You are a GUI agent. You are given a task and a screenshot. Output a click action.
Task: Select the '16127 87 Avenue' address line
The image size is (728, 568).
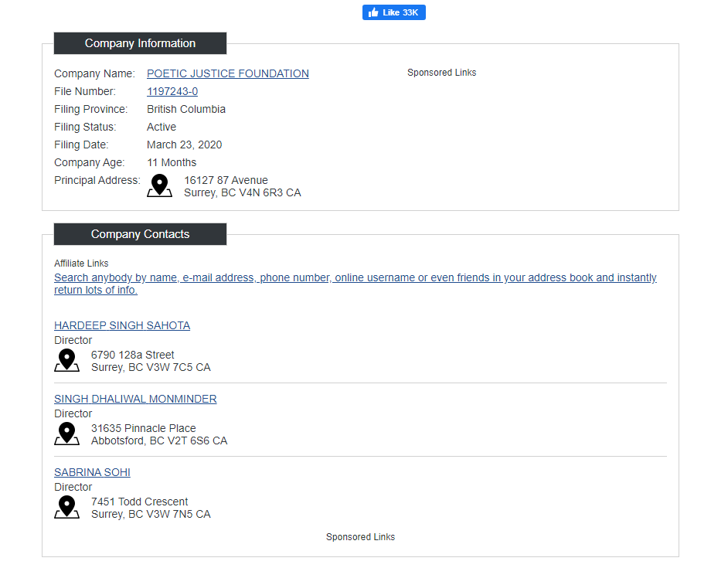(x=226, y=180)
